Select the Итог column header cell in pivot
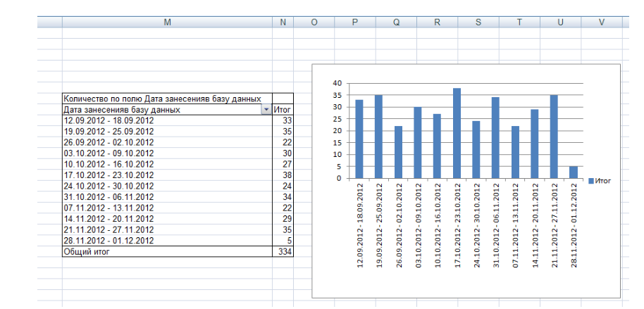Viewport: 644px width, 309px height. pyautogui.click(x=283, y=110)
